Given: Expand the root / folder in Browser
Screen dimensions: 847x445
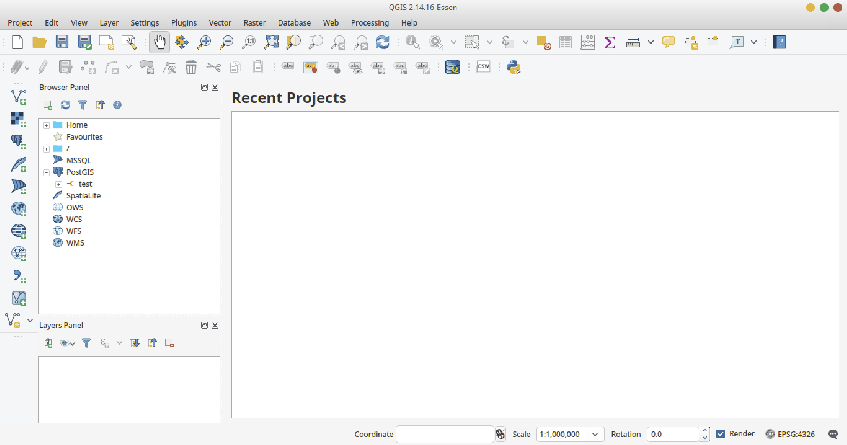Looking at the screenshot, I should pyautogui.click(x=46, y=149).
